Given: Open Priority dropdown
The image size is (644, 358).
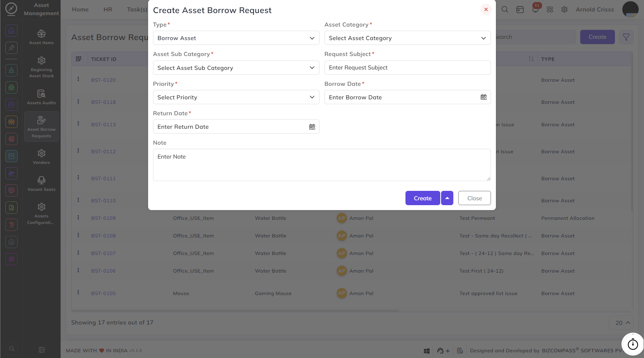Looking at the screenshot, I should [x=236, y=97].
